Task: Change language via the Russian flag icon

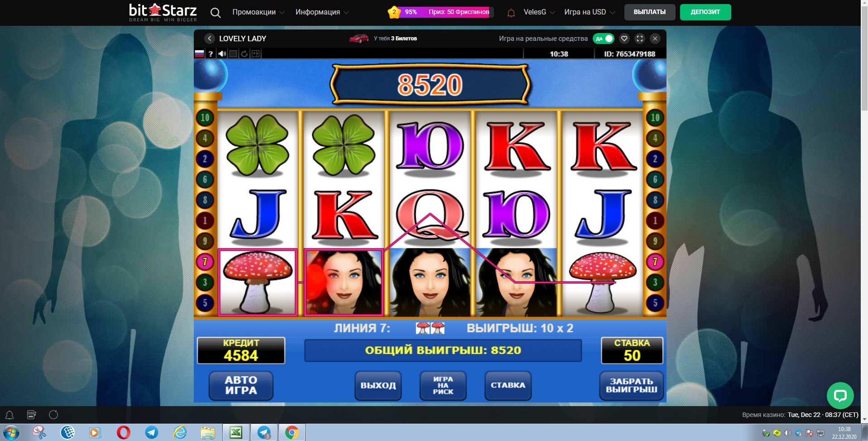Action: (x=199, y=54)
